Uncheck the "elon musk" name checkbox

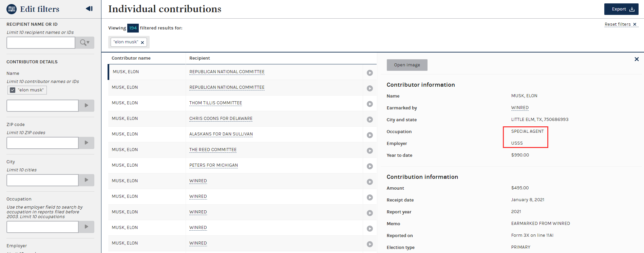(13, 90)
